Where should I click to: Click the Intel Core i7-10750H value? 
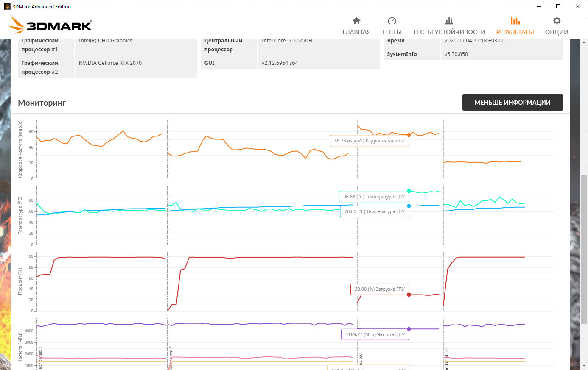[287, 41]
